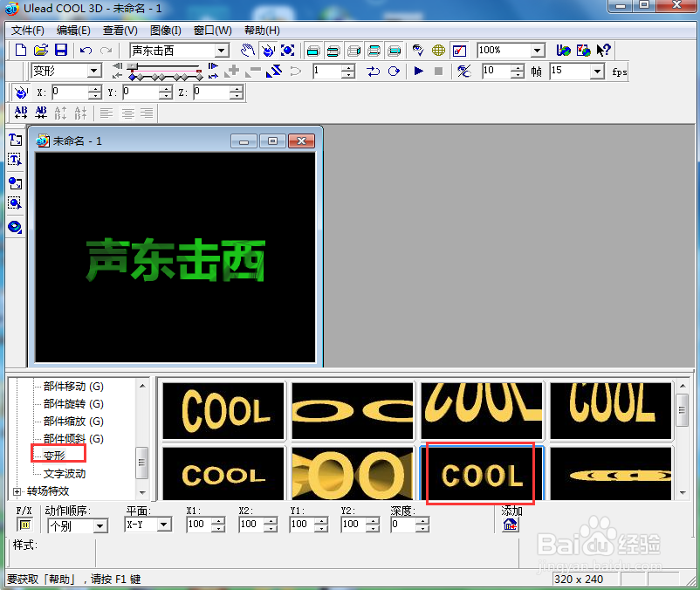Viewport: 700px width, 590px height.
Task: Select 部件移动 (G) in effects tree
Action: click(x=73, y=386)
